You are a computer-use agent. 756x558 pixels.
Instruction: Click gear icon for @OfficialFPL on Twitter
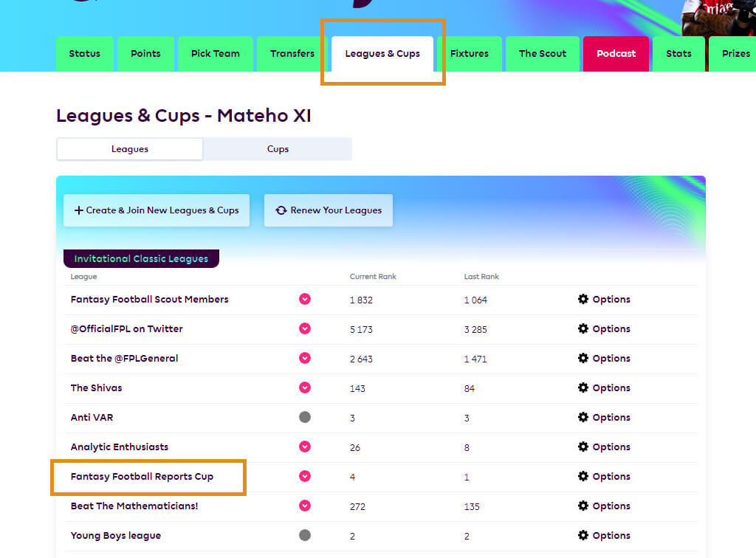tap(583, 328)
